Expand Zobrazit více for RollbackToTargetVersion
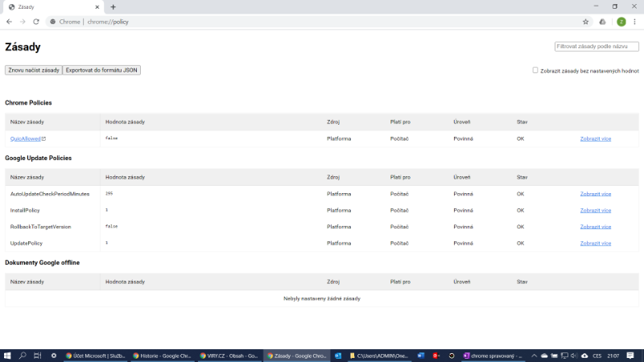 pos(596,227)
